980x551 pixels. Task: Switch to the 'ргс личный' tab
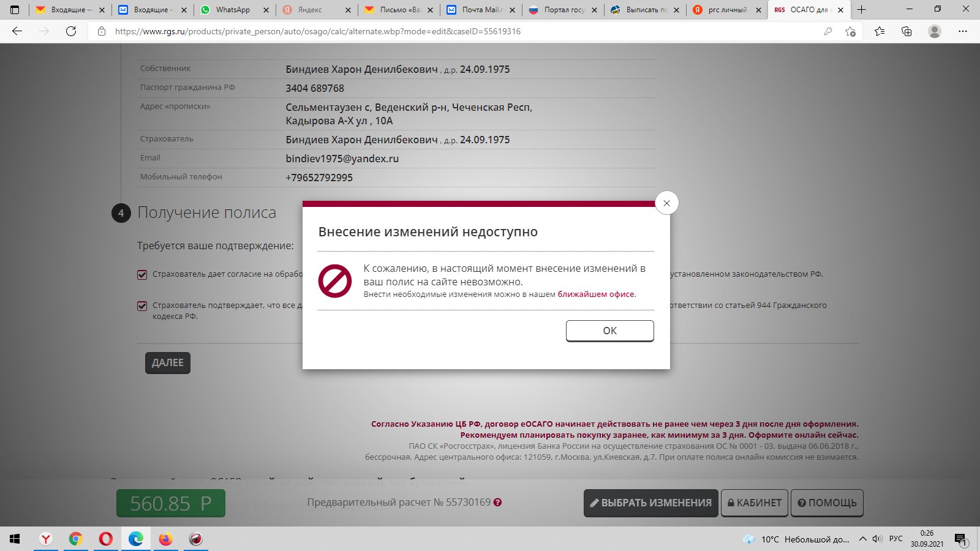(x=726, y=10)
